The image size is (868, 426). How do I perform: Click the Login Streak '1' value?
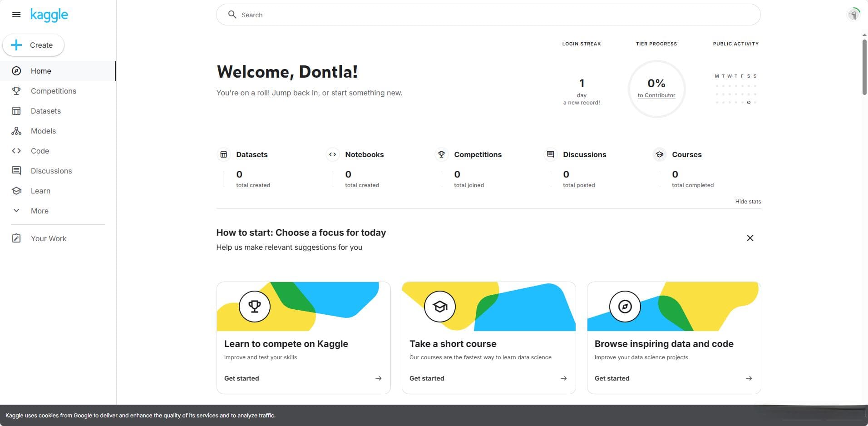pyautogui.click(x=582, y=83)
